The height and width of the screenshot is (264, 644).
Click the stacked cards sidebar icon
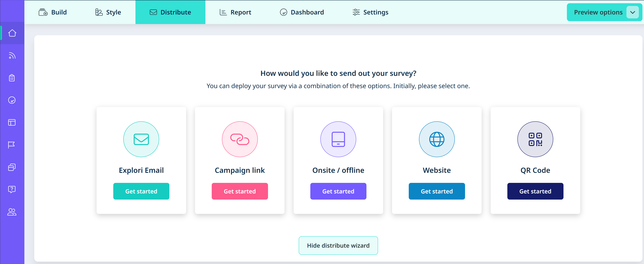click(12, 167)
